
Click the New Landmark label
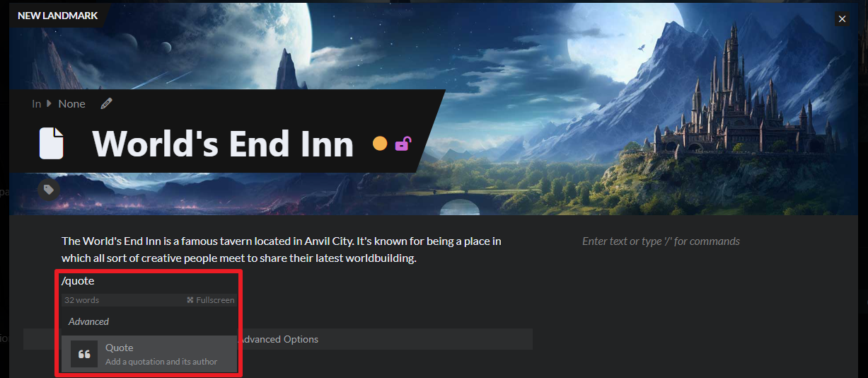(x=58, y=15)
